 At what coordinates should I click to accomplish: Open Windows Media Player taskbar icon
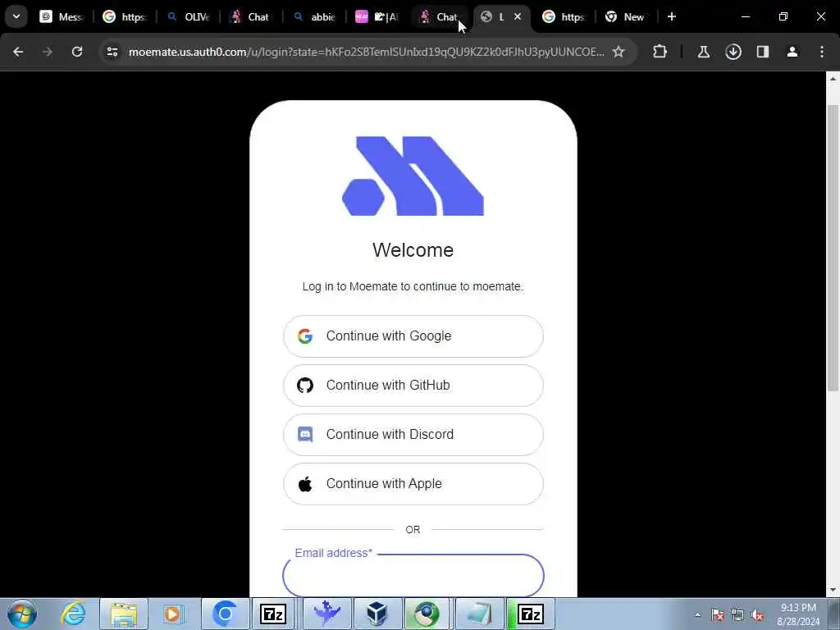tap(172, 614)
